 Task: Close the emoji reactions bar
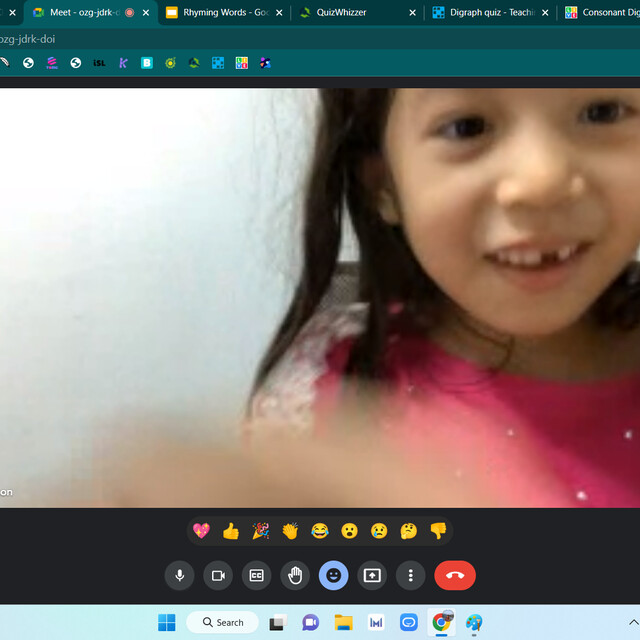tap(334, 575)
